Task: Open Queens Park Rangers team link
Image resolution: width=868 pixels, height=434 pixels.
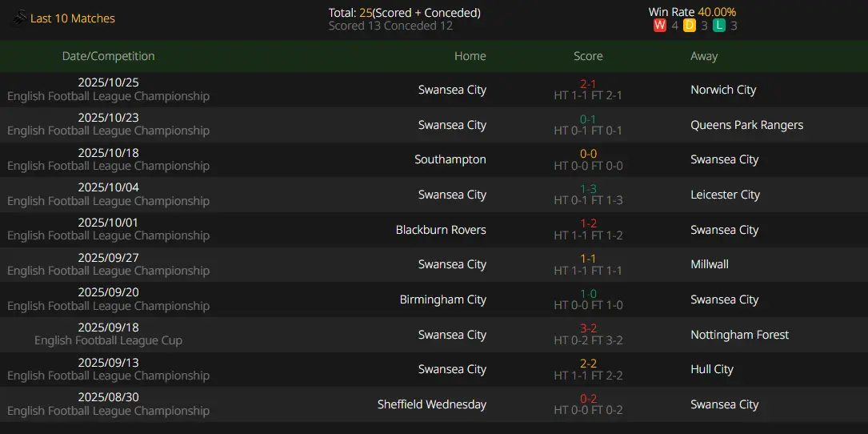Action: (746, 125)
